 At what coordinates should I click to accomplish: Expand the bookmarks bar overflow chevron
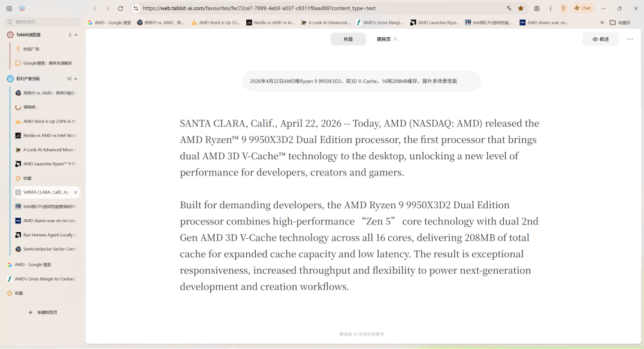pos(602,23)
